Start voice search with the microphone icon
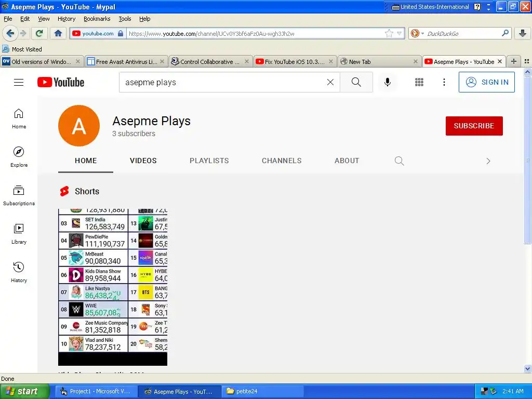The height and width of the screenshot is (399, 532). click(x=388, y=82)
